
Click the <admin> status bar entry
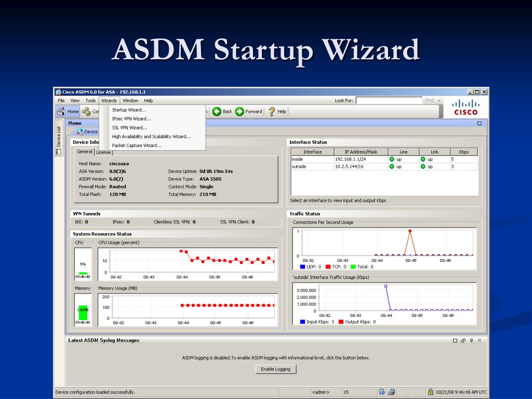[x=321, y=392]
